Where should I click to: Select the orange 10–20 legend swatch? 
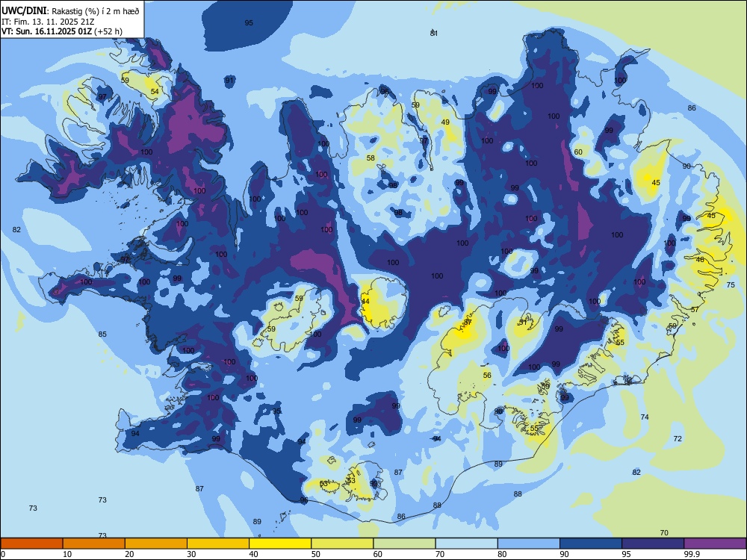(x=94, y=544)
